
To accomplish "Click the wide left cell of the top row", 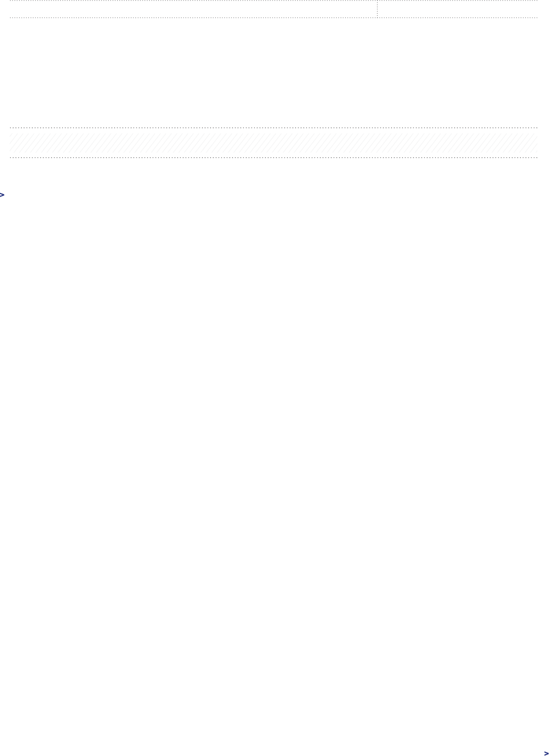I will (x=193, y=9).
